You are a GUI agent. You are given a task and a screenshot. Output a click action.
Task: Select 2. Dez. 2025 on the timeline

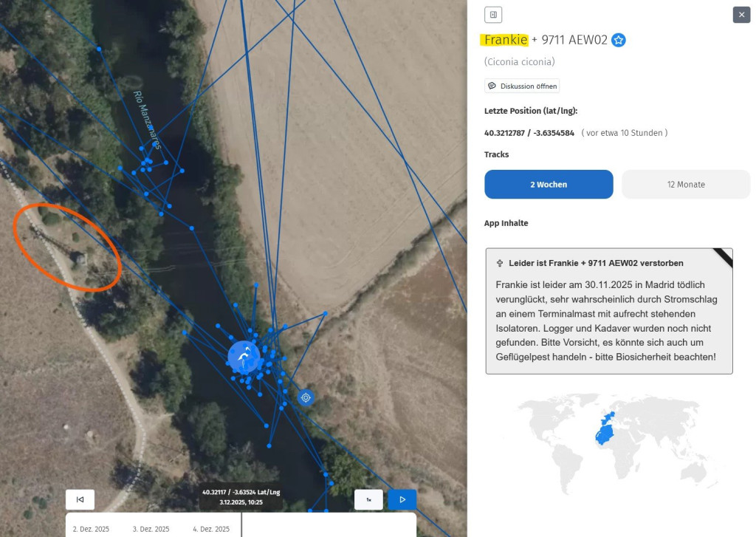click(x=91, y=529)
